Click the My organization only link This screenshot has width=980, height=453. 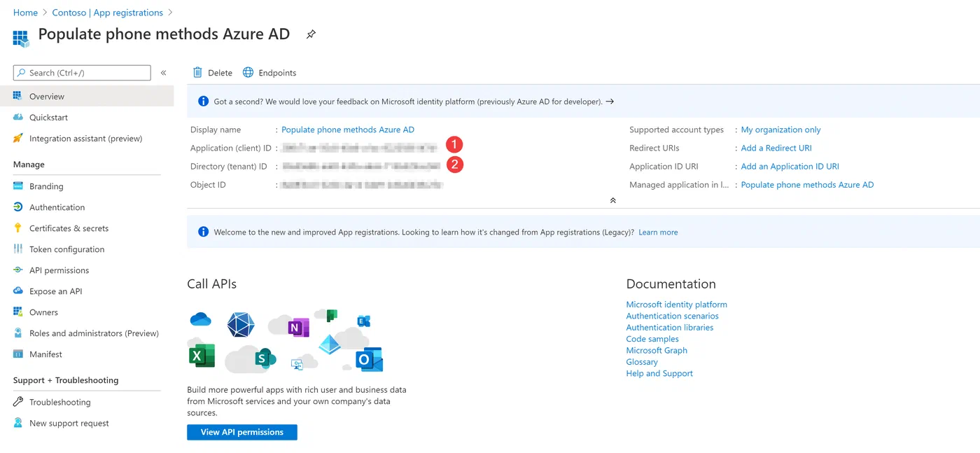click(x=781, y=130)
